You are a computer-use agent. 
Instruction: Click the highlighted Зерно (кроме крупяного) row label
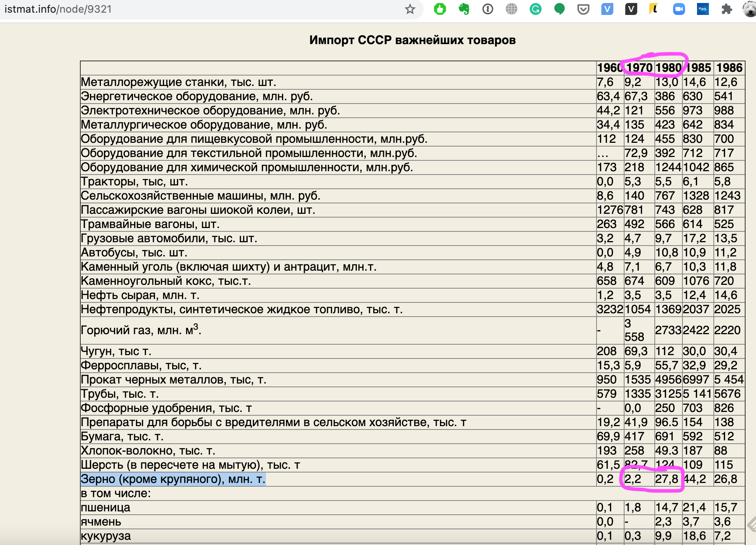pos(173,479)
